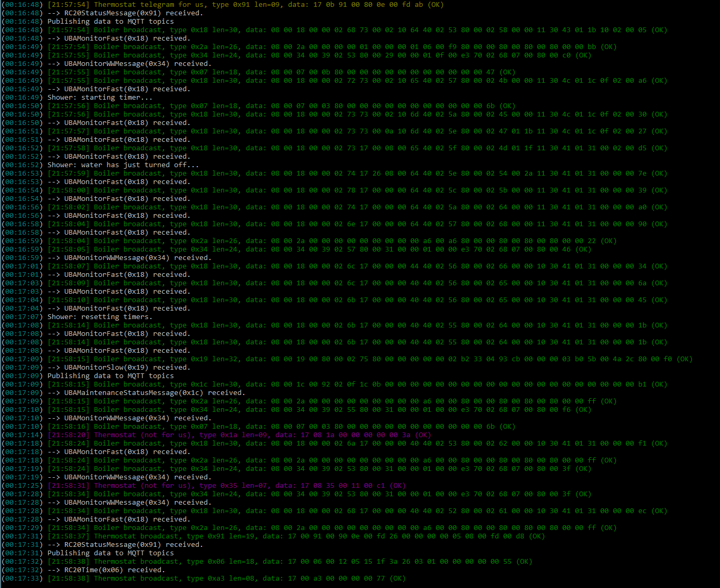720x588 pixels.
Task: Click the RC20StatusMessage(0x91) received entry
Action: (132, 13)
